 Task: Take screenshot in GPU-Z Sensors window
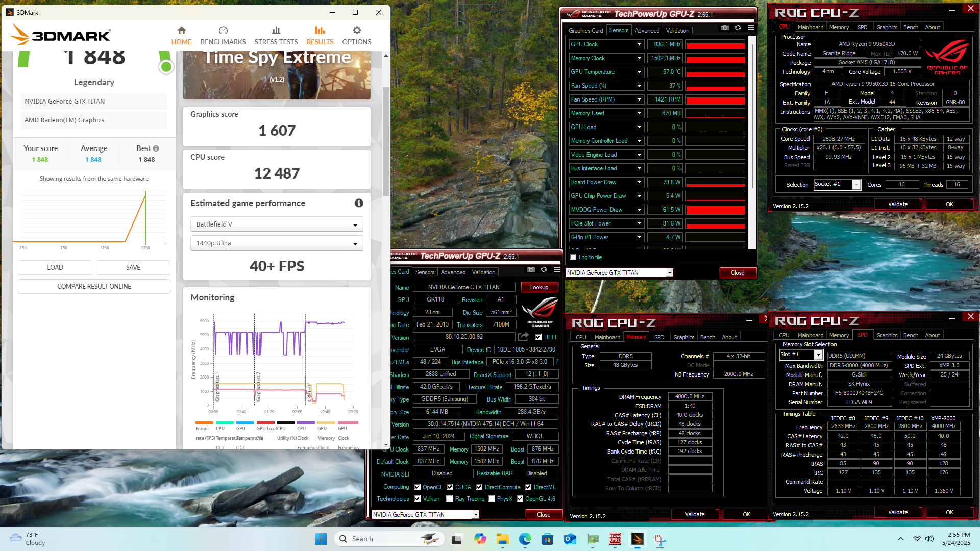(725, 28)
